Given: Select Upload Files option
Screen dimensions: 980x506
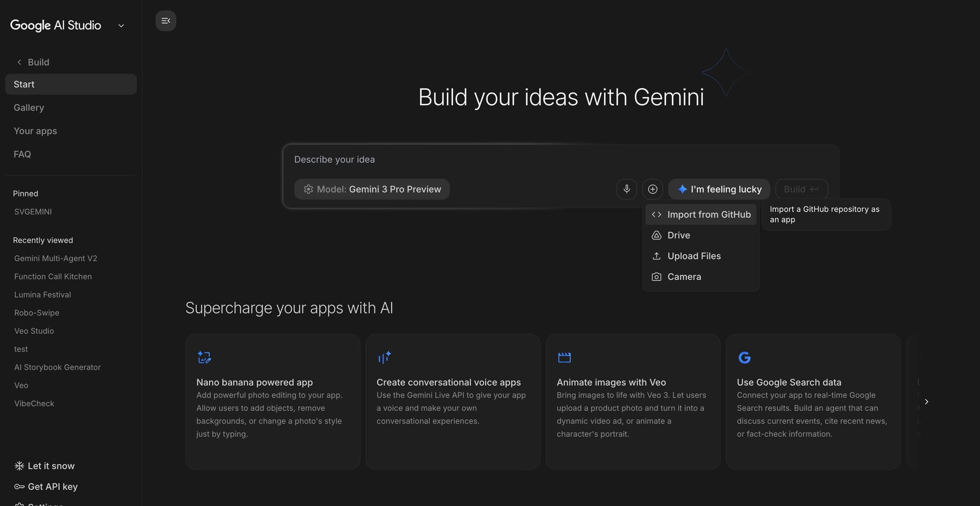Looking at the screenshot, I should click(694, 256).
